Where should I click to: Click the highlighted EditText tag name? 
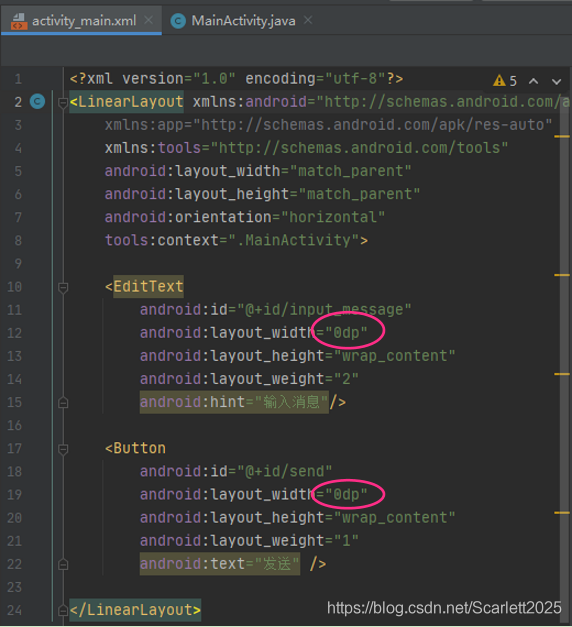click(148, 286)
